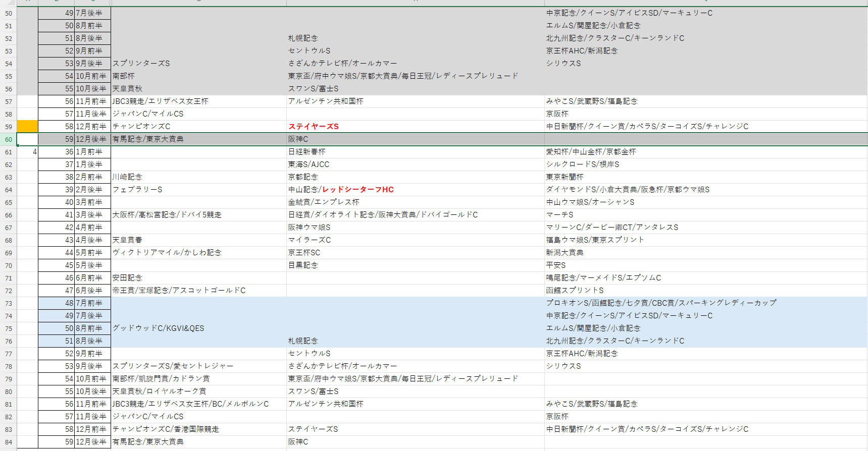The width and height of the screenshot is (868, 451).
Task: Select the 函館スプリントS cell
Action: tap(575, 291)
